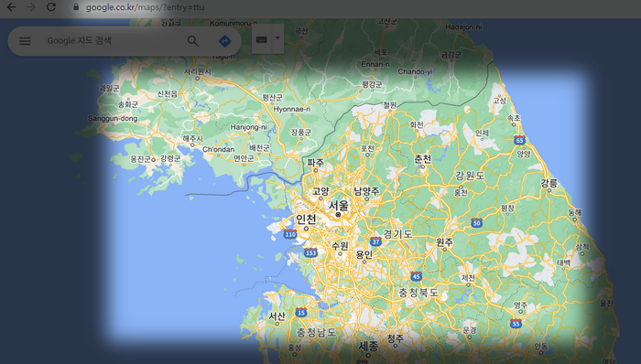Click the browser forward arrow
This screenshot has width=641, height=364.
point(31,7)
